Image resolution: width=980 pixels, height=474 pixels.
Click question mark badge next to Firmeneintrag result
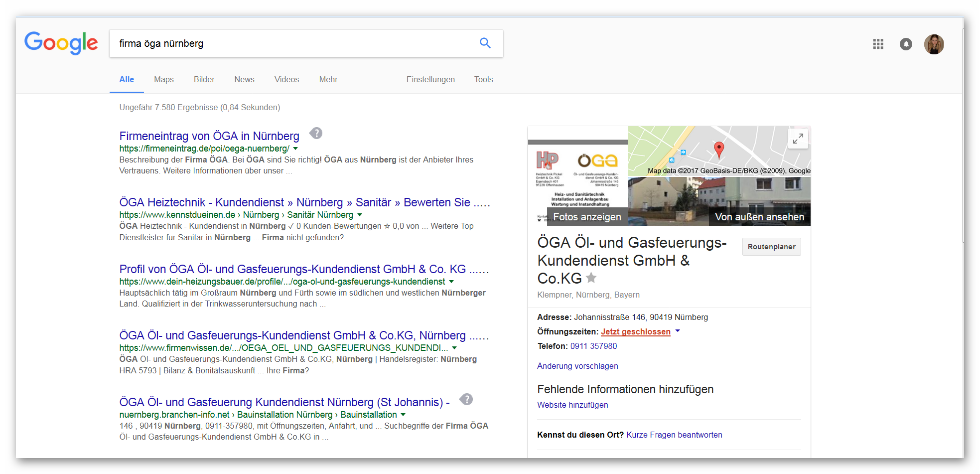pyautogui.click(x=316, y=134)
